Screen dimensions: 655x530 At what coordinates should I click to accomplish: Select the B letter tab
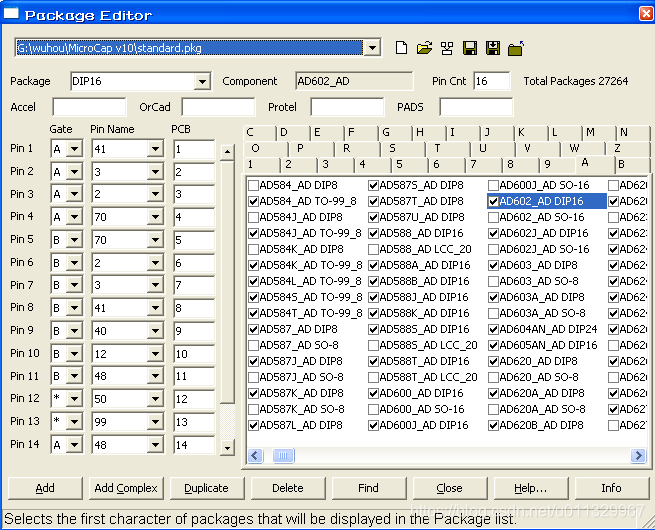[632, 165]
